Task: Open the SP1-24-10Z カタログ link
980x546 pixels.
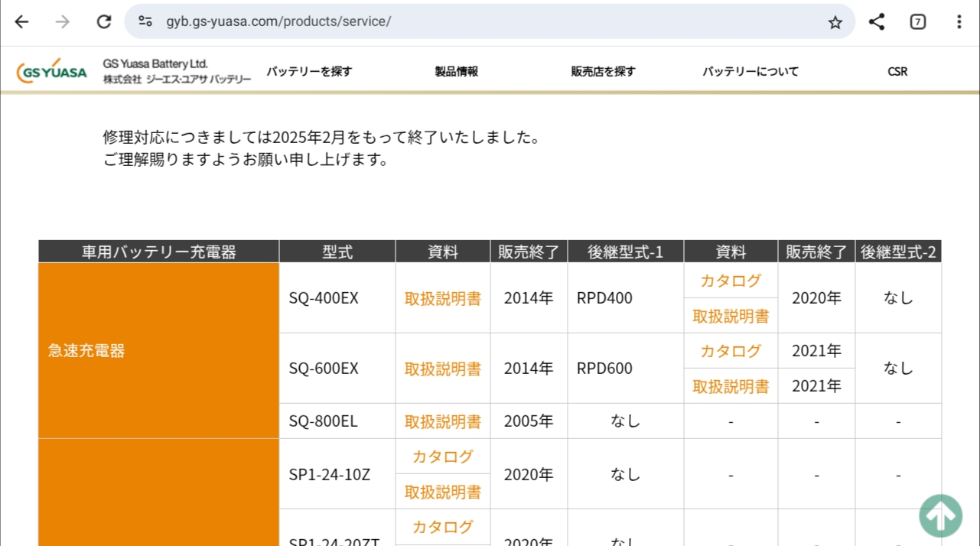Action: (443, 457)
